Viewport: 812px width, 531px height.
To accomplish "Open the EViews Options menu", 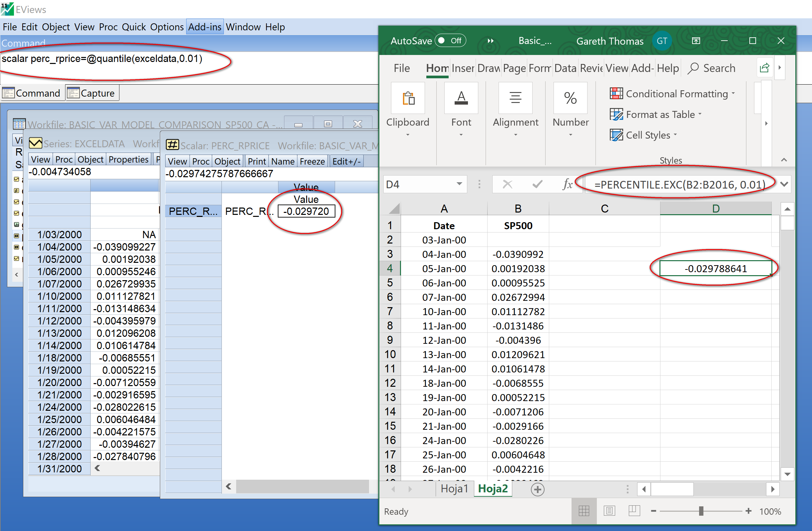I will 167,27.
